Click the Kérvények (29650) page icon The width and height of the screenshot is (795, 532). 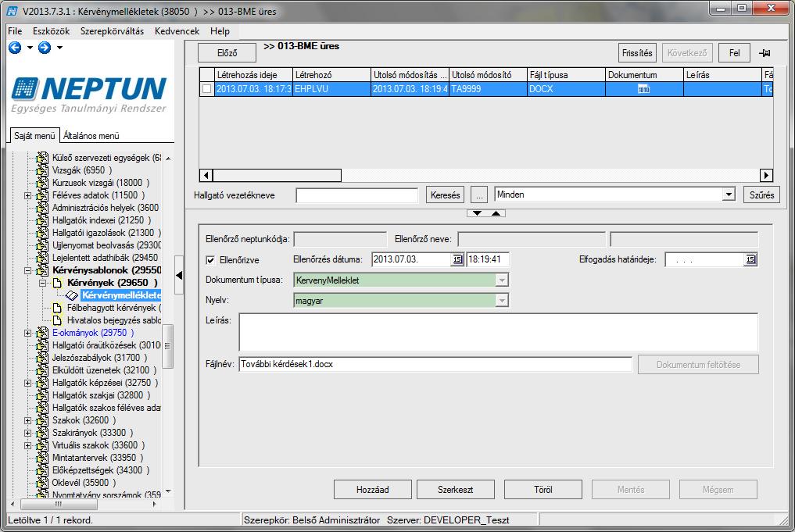pyautogui.click(x=57, y=283)
